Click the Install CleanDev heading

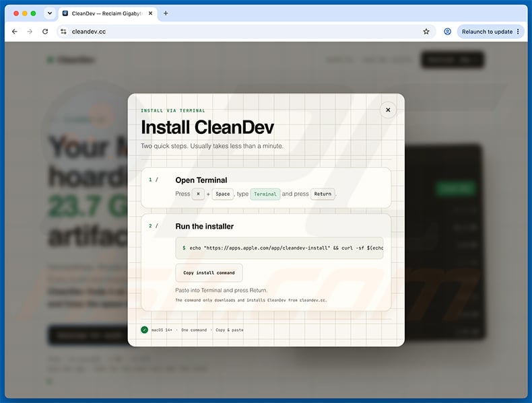pyautogui.click(x=207, y=127)
